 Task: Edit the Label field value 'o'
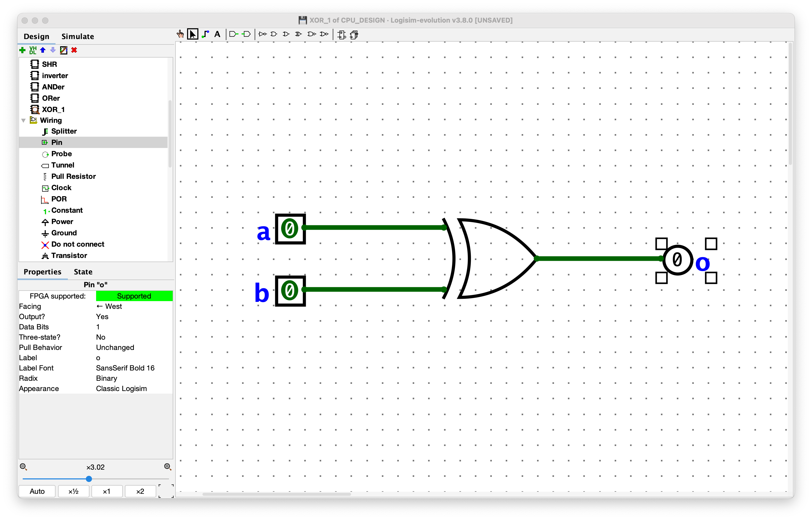pyautogui.click(x=134, y=358)
